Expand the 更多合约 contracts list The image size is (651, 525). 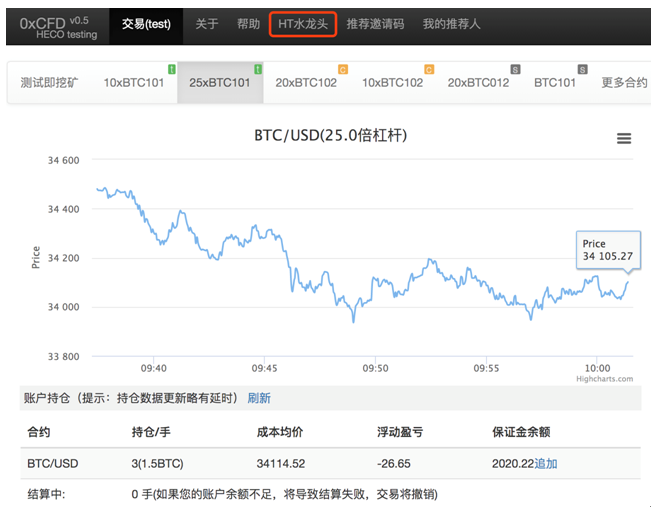pos(624,83)
